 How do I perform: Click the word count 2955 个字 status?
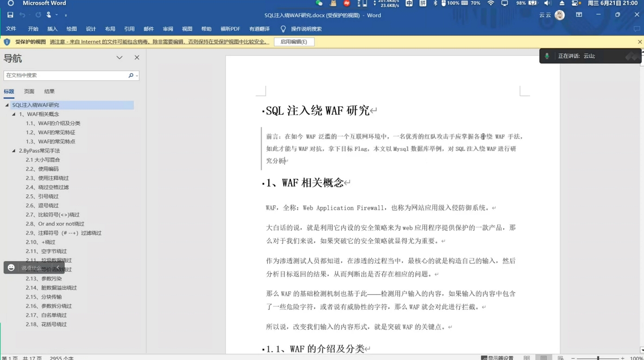click(62, 358)
